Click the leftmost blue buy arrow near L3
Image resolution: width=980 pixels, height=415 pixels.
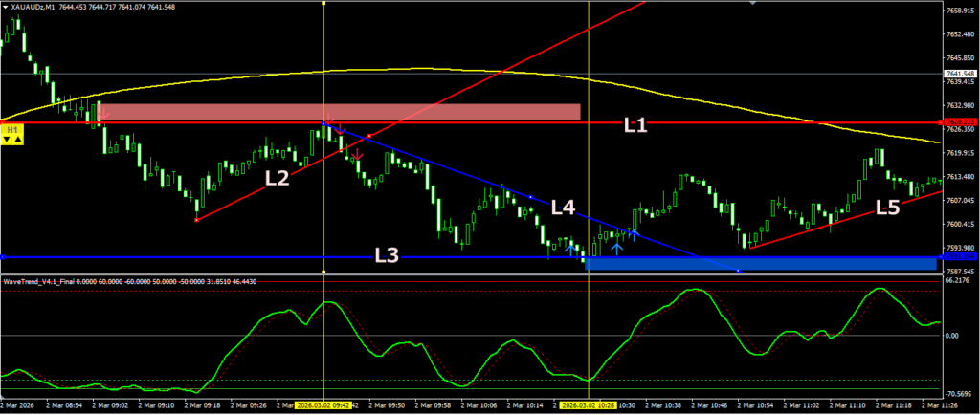[x=571, y=249]
